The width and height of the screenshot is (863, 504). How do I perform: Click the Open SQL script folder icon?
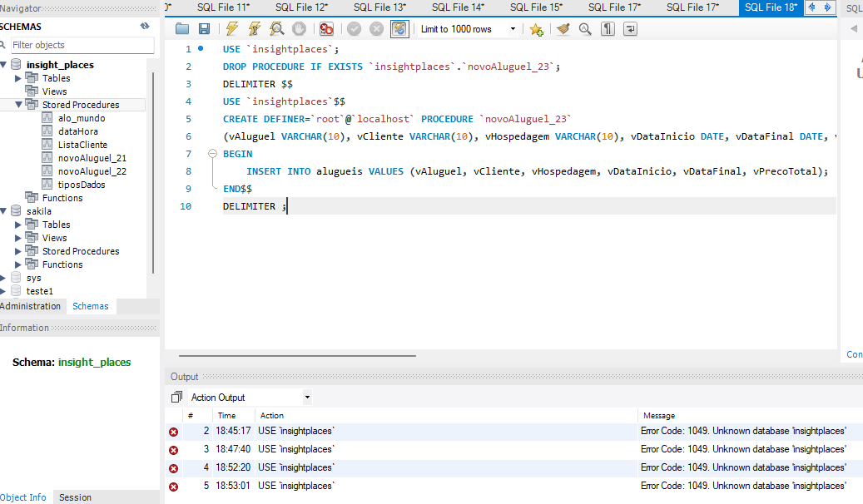[x=182, y=29]
